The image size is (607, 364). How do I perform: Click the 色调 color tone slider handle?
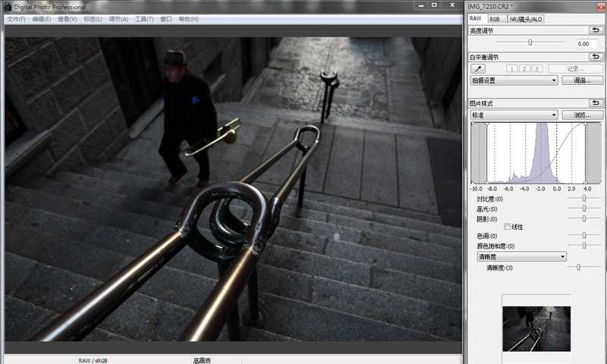pyautogui.click(x=584, y=235)
